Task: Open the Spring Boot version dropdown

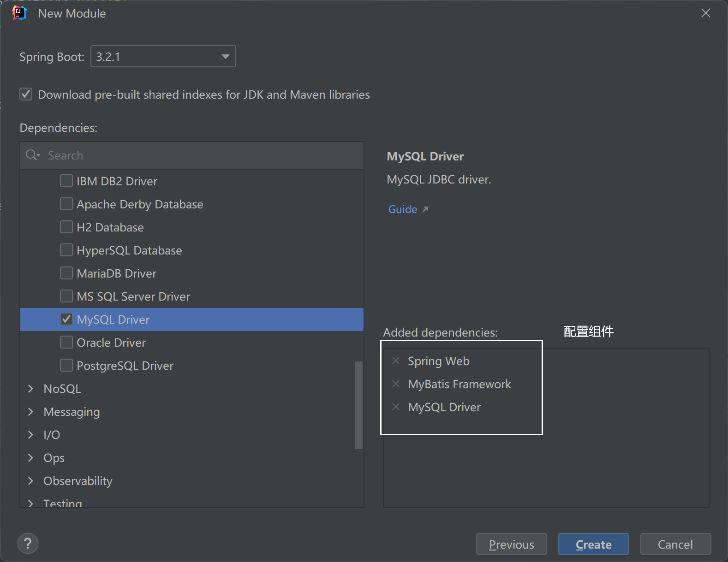Action: pyautogui.click(x=163, y=56)
